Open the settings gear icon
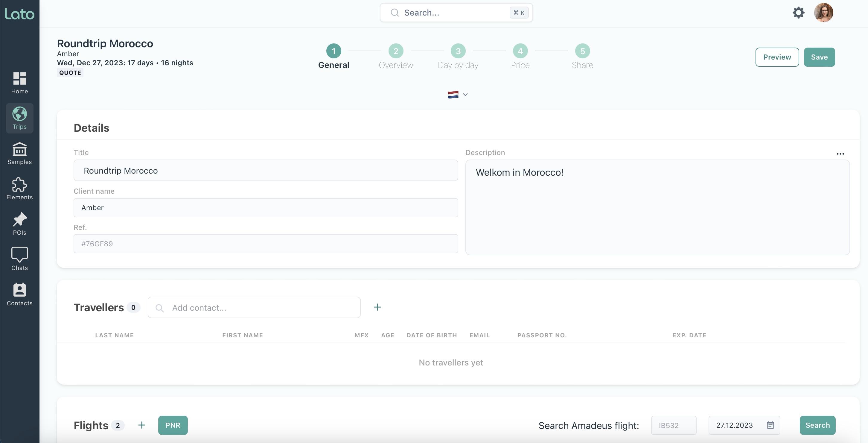 [798, 13]
